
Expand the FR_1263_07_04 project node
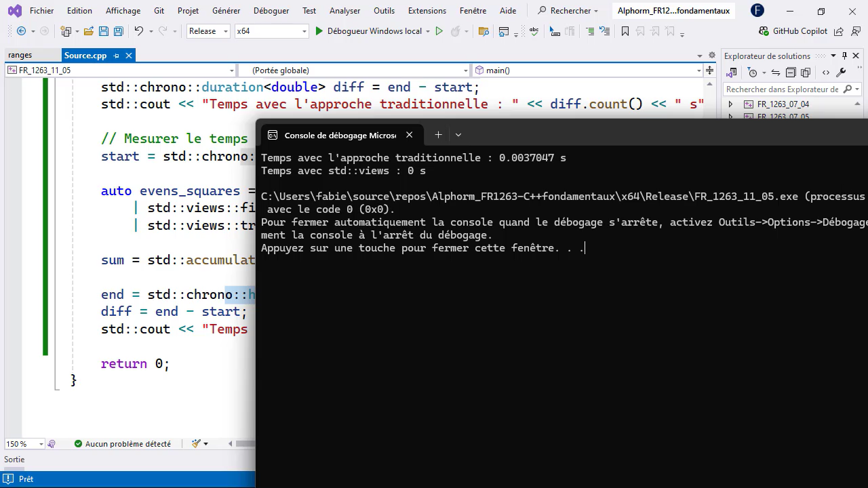click(730, 105)
